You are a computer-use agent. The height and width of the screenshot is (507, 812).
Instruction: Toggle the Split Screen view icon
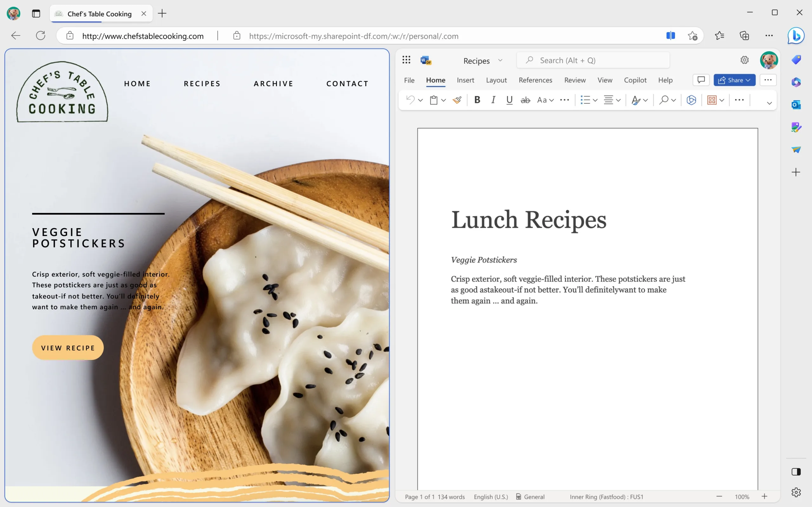[x=671, y=35]
